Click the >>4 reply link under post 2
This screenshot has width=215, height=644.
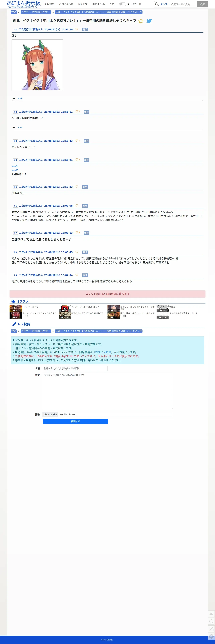(20, 128)
